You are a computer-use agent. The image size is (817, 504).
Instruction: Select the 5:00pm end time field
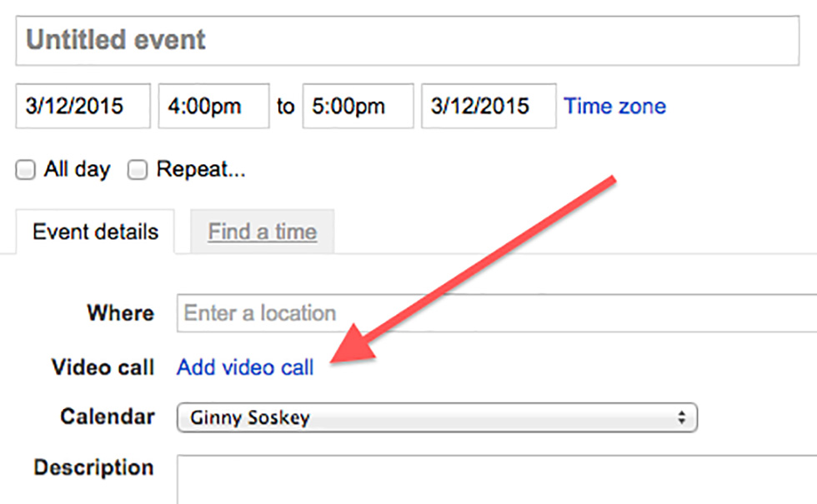pyautogui.click(x=358, y=106)
